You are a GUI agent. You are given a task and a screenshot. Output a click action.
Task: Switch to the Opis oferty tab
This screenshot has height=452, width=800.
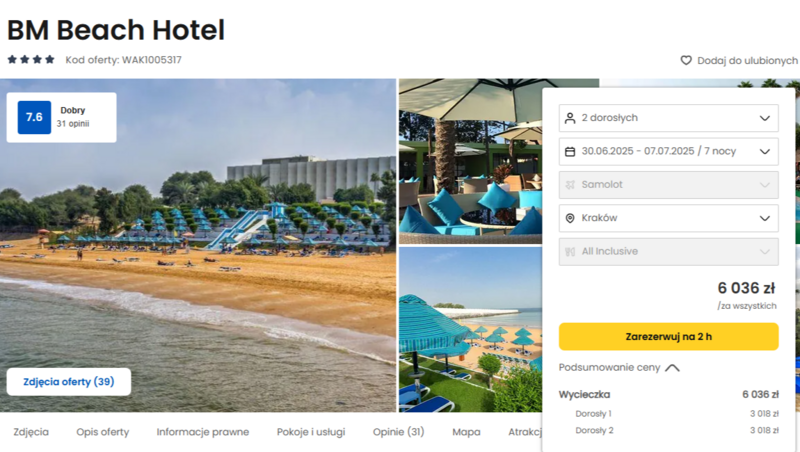click(103, 432)
